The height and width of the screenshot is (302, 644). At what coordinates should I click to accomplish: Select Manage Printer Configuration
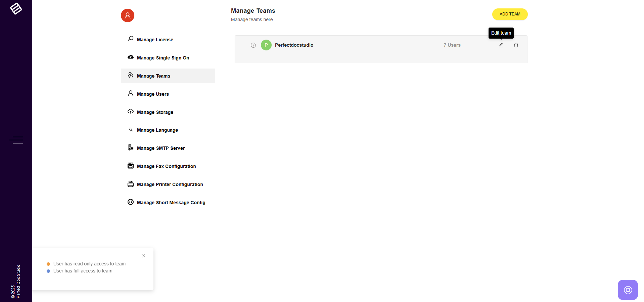pyautogui.click(x=170, y=184)
